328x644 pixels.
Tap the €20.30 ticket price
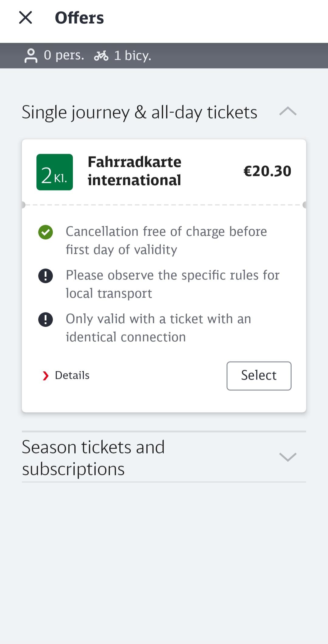(267, 171)
